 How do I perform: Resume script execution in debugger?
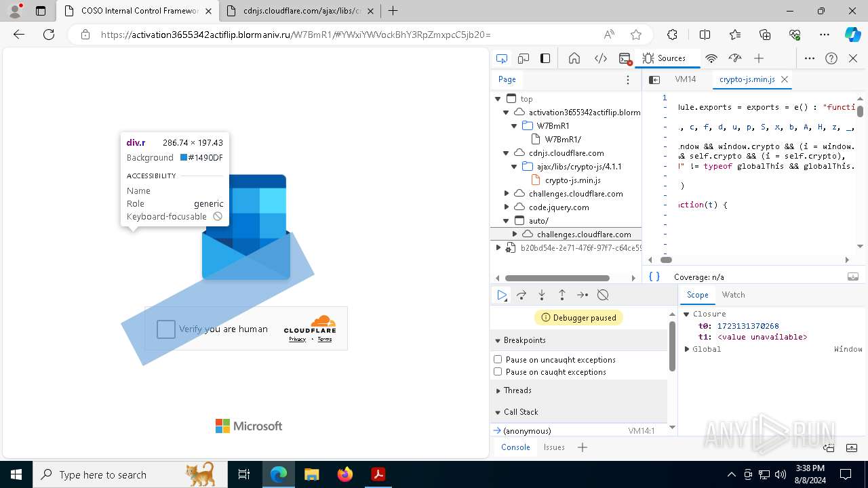click(502, 295)
